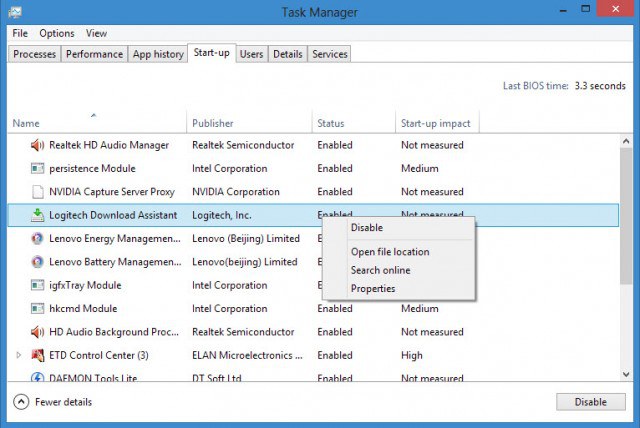Sort by the Name column header
The width and height of the screenshot is (640, 428).
pyautogui.click(x=97, y=123)
